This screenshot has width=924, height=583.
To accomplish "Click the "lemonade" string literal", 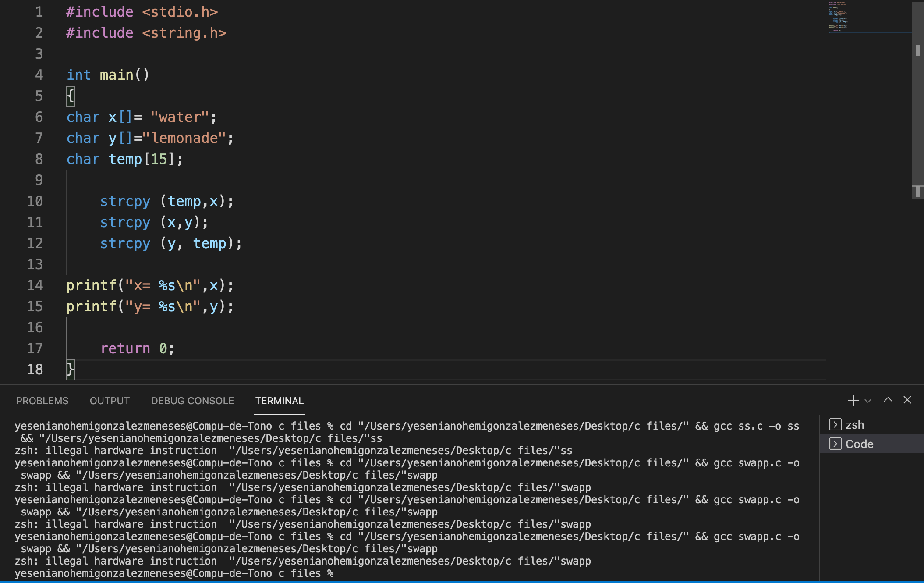I will click(x=184, y=138).
